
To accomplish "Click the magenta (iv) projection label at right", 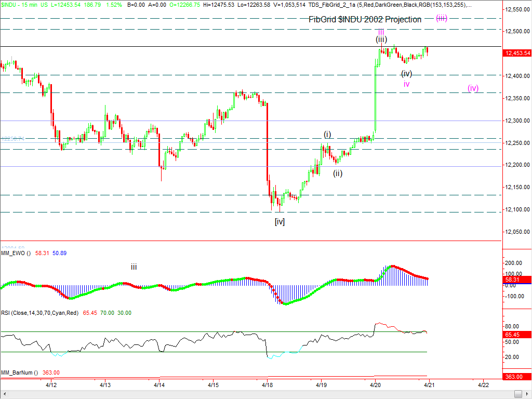I will 472,88.
